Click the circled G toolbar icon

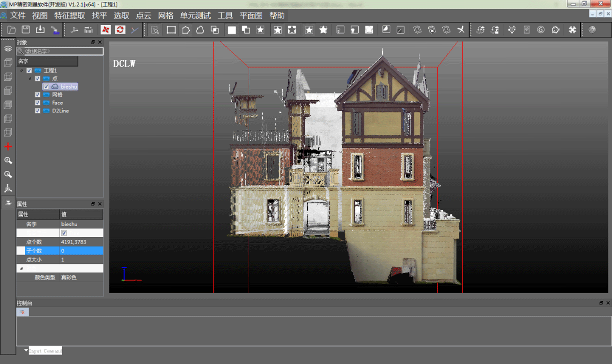point(540,30)
